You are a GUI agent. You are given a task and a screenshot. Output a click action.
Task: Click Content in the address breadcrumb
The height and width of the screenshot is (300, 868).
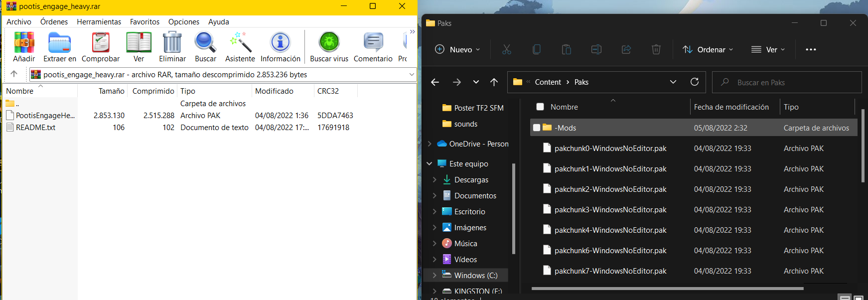548,82
